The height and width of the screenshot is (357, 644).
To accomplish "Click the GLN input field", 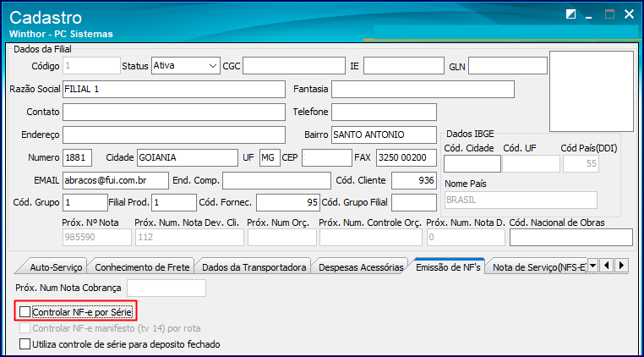I will pos(508,66).
